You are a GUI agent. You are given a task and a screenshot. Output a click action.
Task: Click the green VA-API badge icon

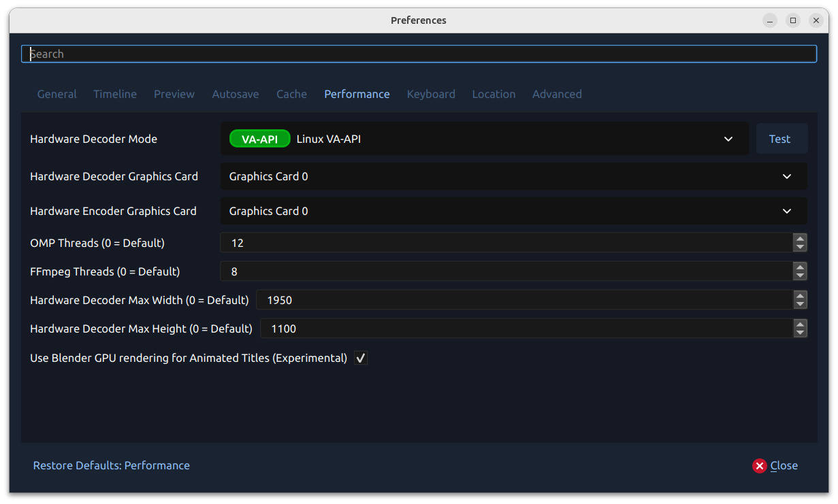coord(260,139)
